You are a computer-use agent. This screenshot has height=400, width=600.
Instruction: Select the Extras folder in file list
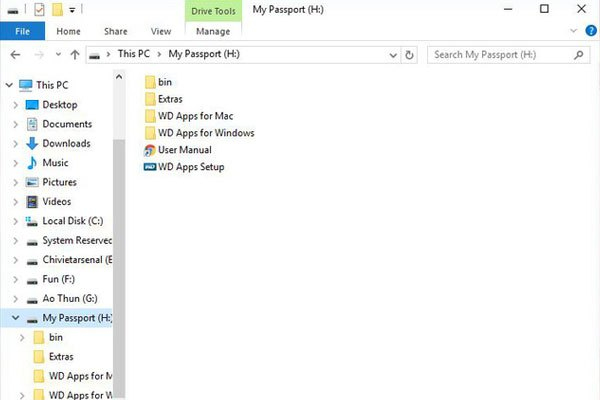[170, 99]
